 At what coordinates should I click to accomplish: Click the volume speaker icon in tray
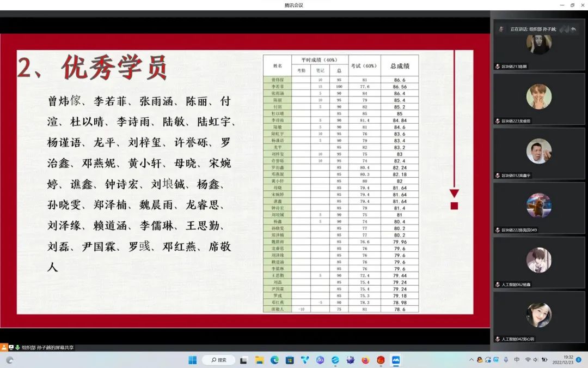[x=536, y=360]
